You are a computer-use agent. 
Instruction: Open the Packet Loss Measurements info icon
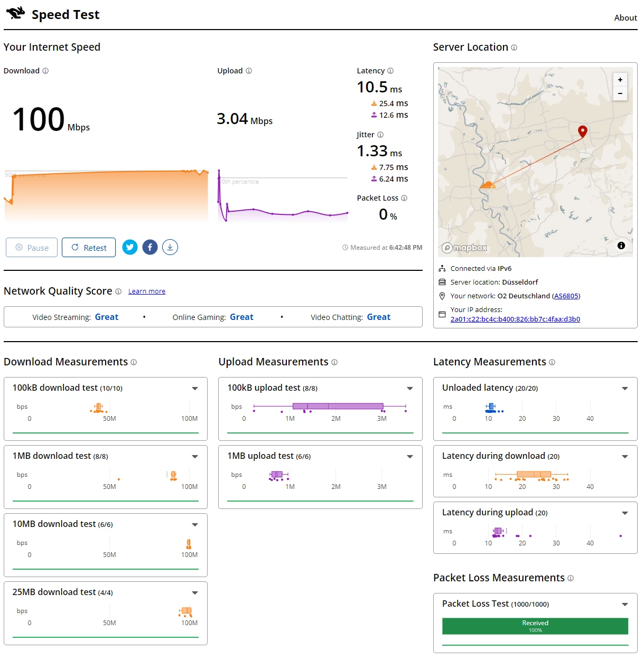point(571,578)
